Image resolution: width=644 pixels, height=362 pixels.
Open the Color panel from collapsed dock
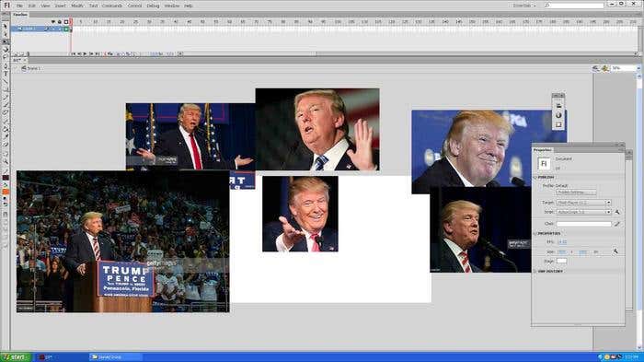point(558,115)
